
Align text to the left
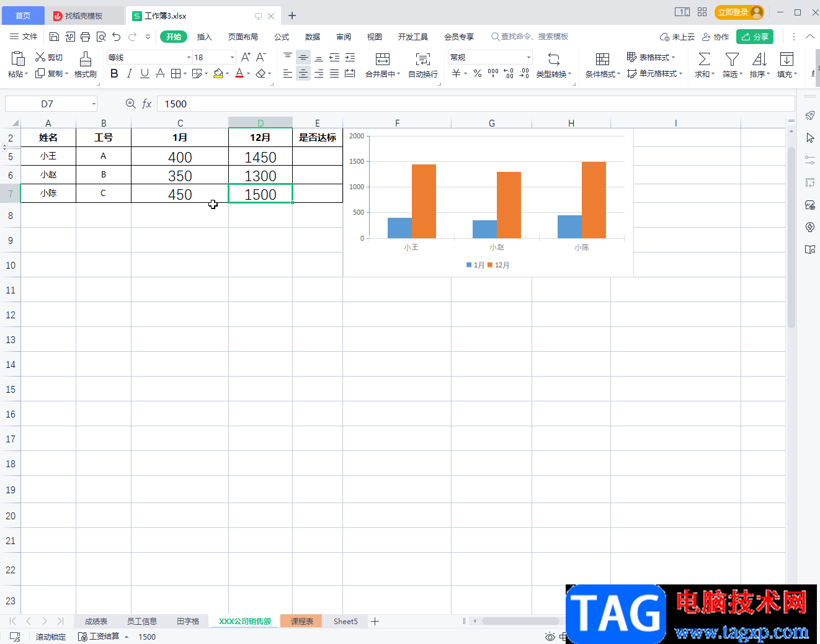pyautogui.click(x=287, y=74)
